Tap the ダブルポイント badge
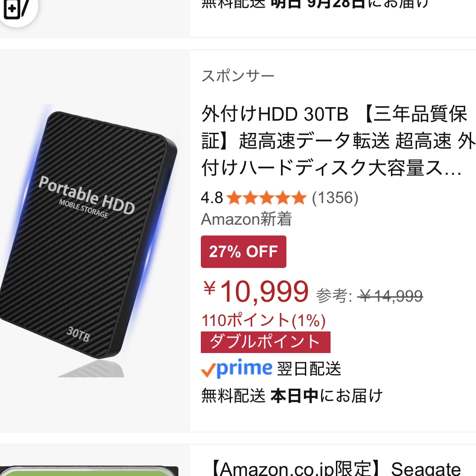The height and width of the screenshot is (476, 476). click(266, 342)
